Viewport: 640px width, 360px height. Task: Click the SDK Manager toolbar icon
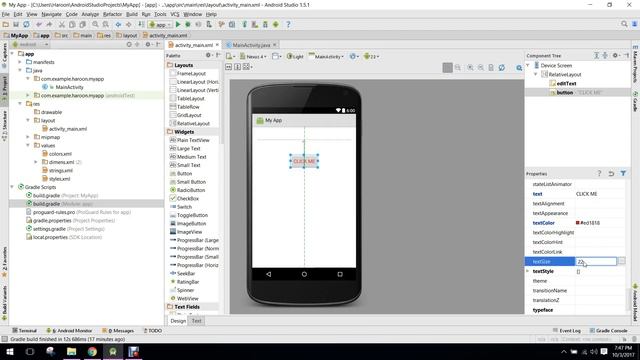point(265,24)
